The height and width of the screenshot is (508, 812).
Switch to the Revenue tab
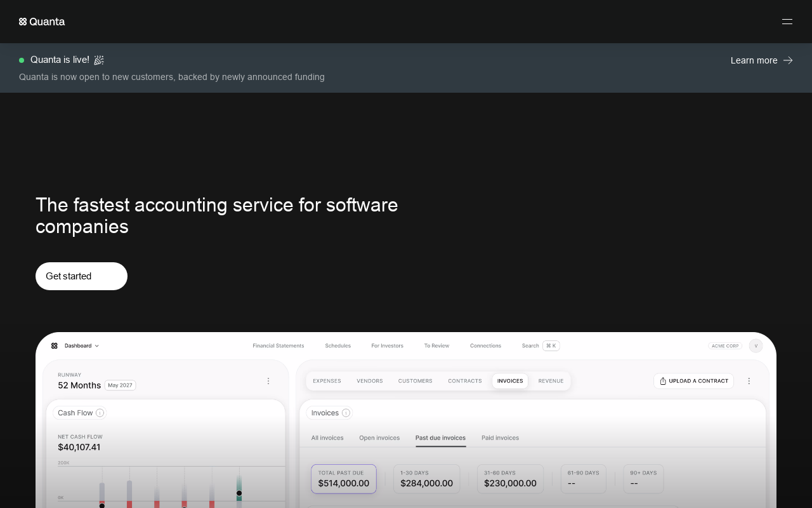(551, 381)
